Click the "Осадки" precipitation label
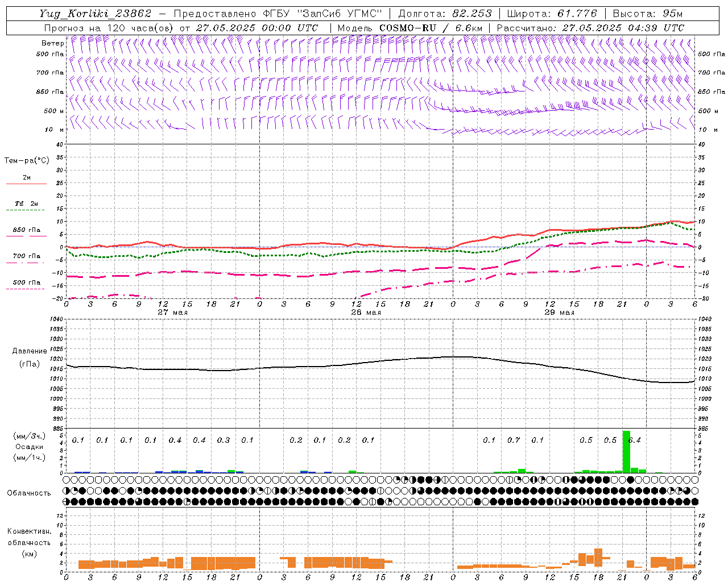Image resolution: width=728 pixels, height=582 pixels. click(29, 447)
